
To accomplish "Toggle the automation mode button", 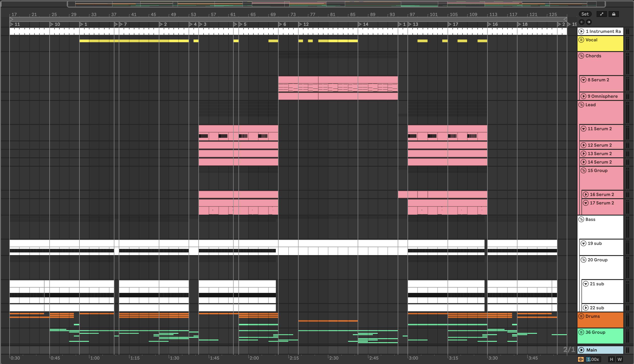I will tap(602, 14).
